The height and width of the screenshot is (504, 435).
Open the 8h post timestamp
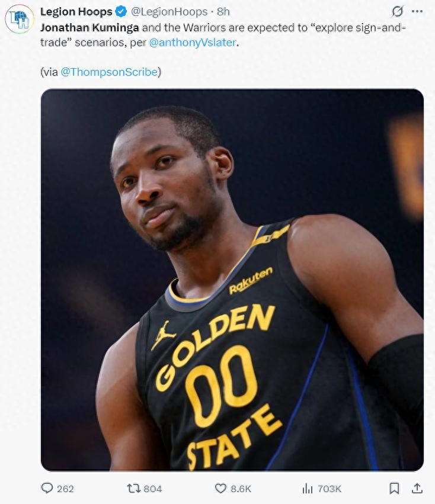tap(223, 11)
